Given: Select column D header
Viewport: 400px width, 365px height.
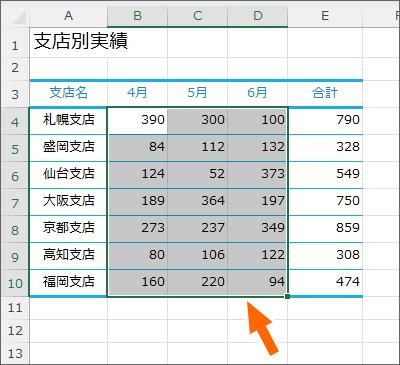Looking at the screenshot, I should click(258, 16).
